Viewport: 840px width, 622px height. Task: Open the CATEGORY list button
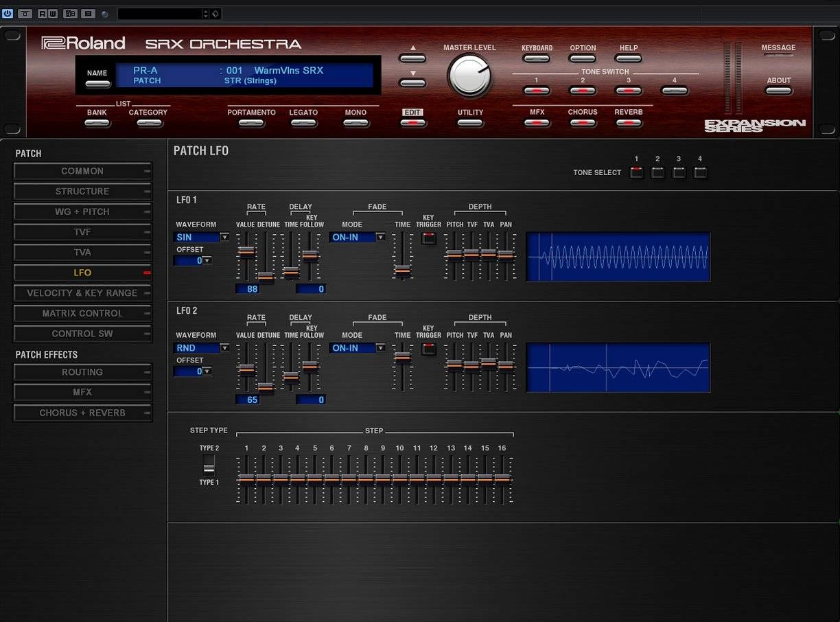coord(148,124)
